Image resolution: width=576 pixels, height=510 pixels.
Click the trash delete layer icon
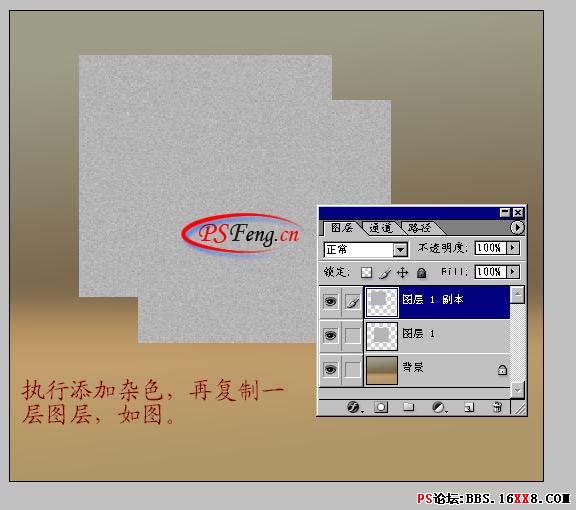[x=497, y=407]
